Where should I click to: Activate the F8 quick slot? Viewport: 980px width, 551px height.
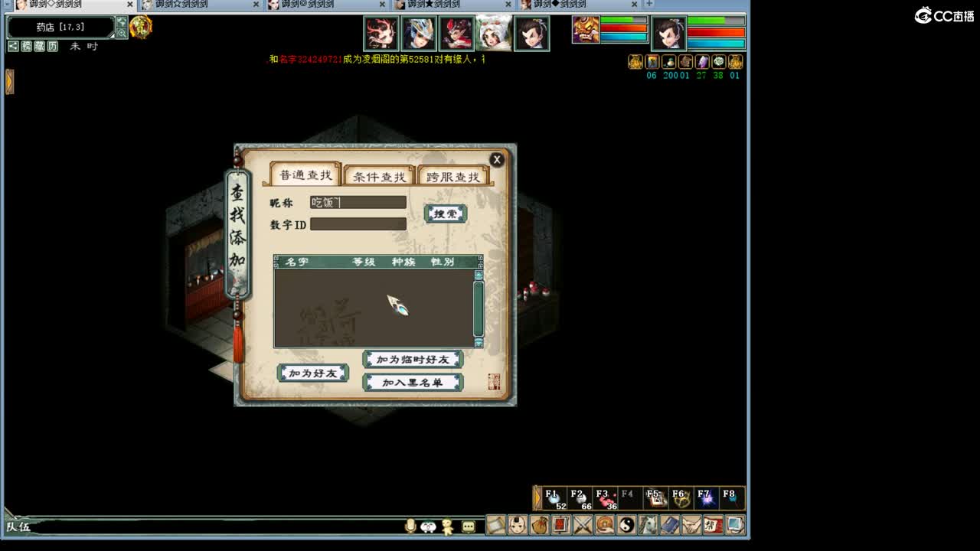731,499
